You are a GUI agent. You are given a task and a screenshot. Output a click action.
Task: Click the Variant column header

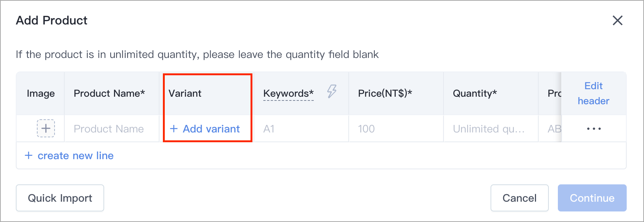pyautogui.click(x=185, y=93)
